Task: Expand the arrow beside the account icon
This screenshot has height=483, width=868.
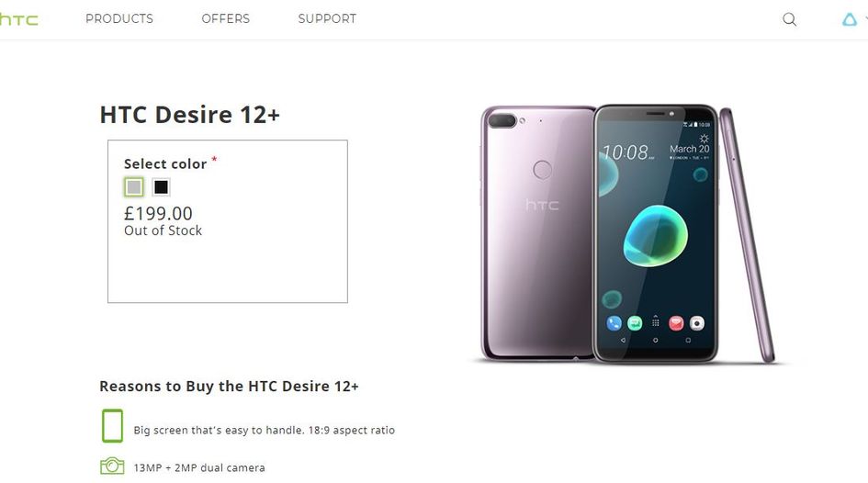Action: [866, 18]
